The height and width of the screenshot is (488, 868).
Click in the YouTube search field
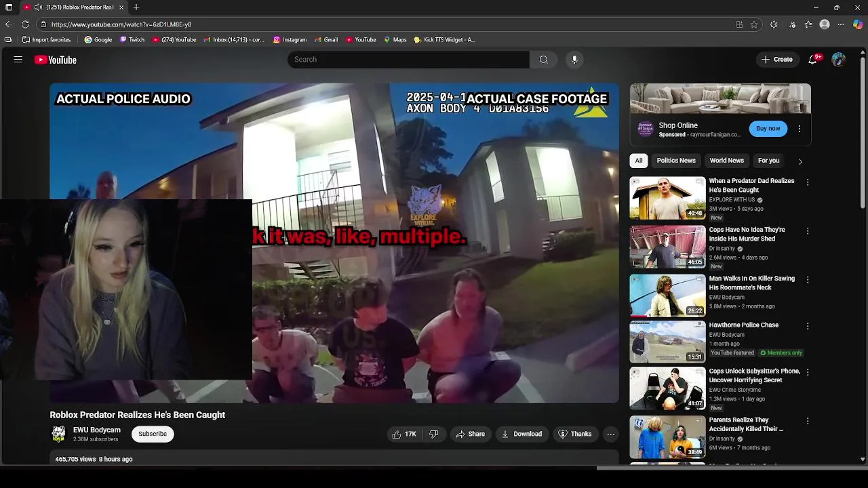point(408,60)
